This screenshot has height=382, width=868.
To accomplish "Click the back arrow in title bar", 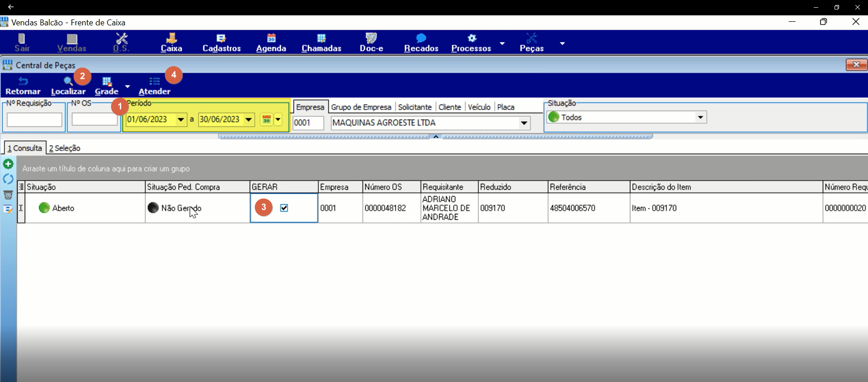I will 11,7.
